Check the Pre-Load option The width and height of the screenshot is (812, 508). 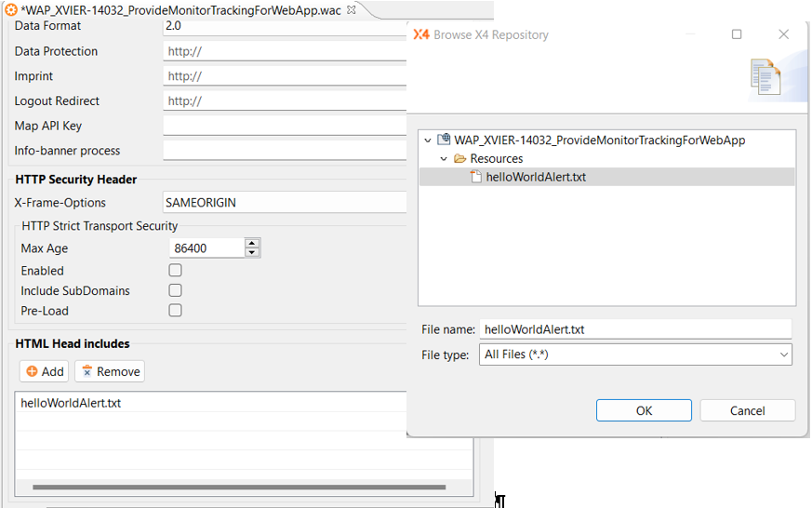175,311
